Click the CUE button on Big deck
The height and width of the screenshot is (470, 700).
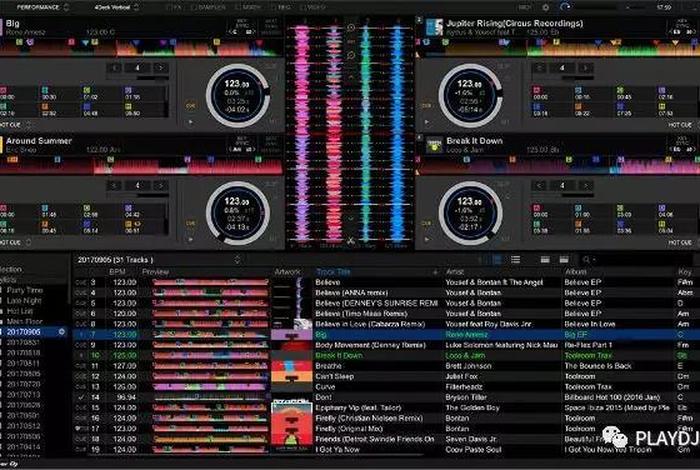(191, 106)
